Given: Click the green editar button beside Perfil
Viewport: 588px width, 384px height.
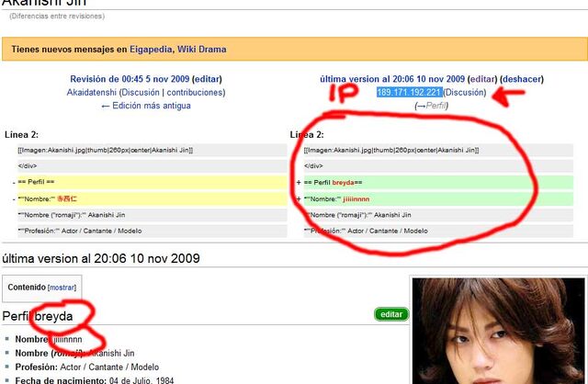Looking at the screenshot, I should click(x=391, y=314).
